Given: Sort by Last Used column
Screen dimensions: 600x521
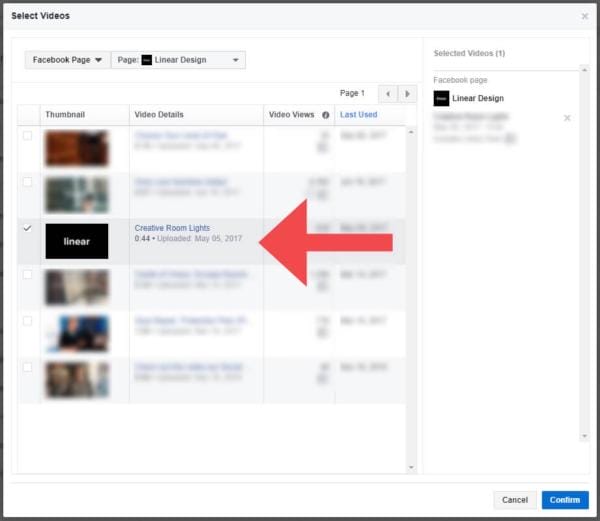Looking at the screenshot, I should (x=359, y=115).
